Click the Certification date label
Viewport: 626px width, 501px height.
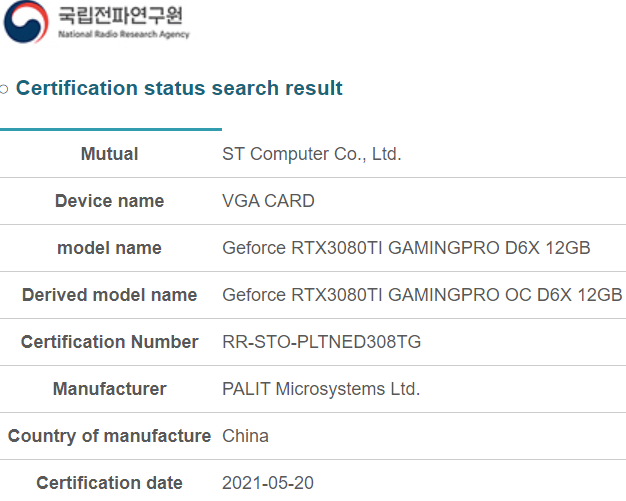[109, 483]
